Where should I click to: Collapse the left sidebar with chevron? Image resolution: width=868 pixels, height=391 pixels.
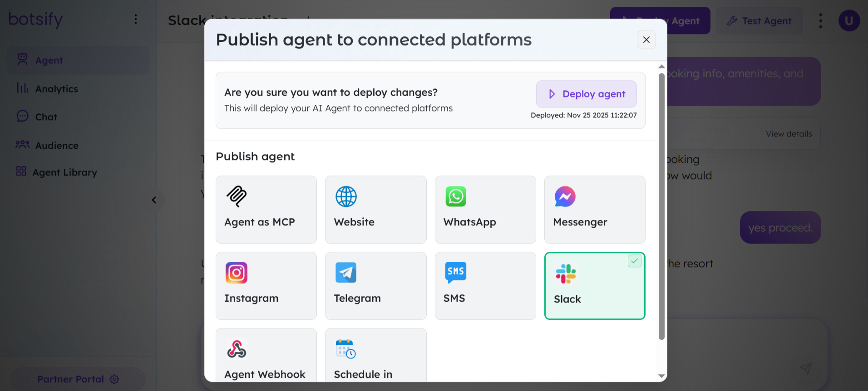[154, 200]
